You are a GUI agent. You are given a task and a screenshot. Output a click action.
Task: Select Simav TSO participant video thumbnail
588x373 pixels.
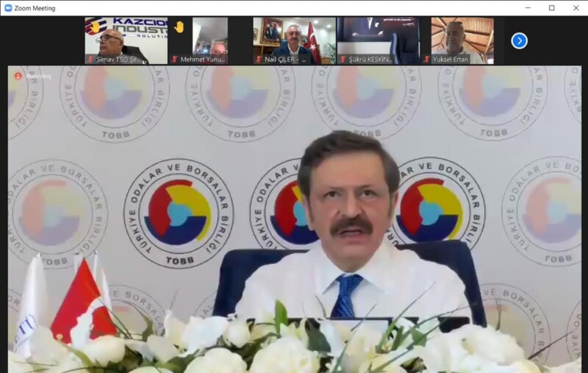coord(126,40)
